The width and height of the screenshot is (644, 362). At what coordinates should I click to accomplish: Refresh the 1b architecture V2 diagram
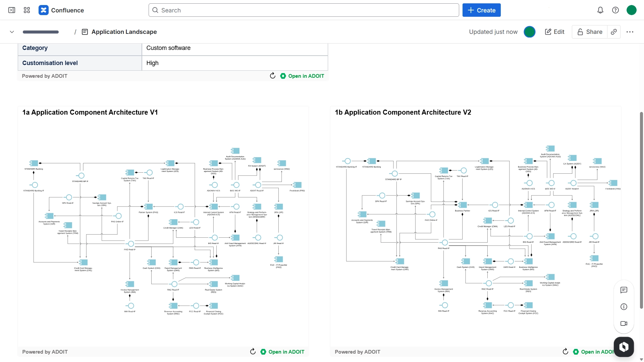pyautogui.click(x=565, y=351)
